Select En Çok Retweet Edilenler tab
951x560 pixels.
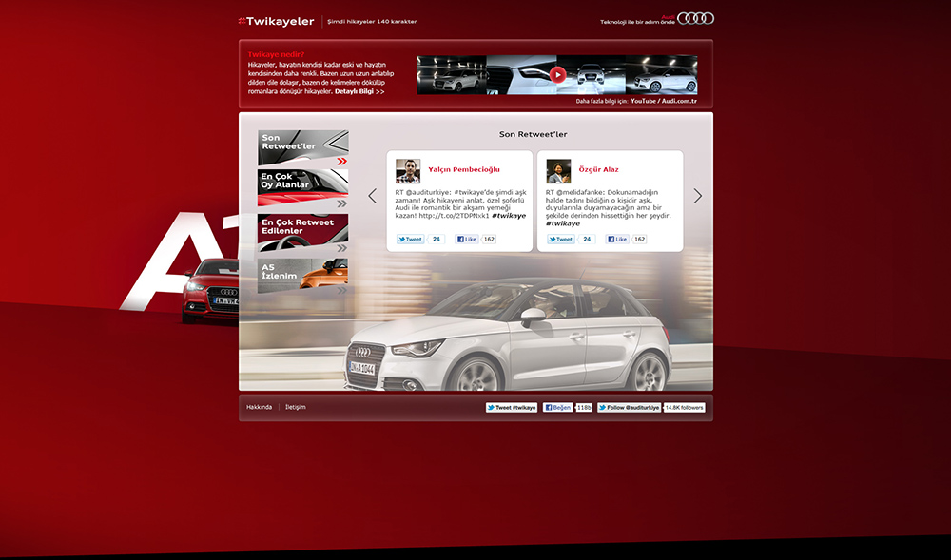(x=302, y=233)
